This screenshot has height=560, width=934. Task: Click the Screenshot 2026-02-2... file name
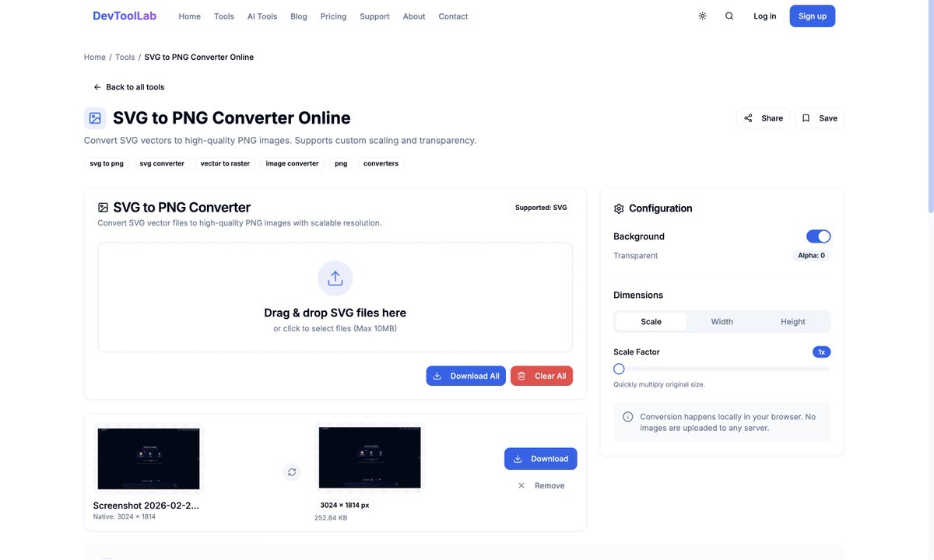click(146, 506)
